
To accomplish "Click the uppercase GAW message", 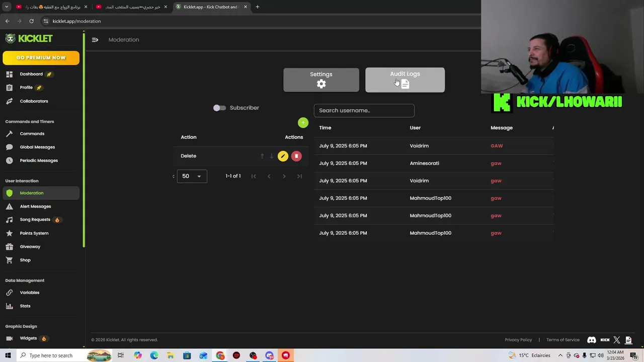I will (497, 146).
